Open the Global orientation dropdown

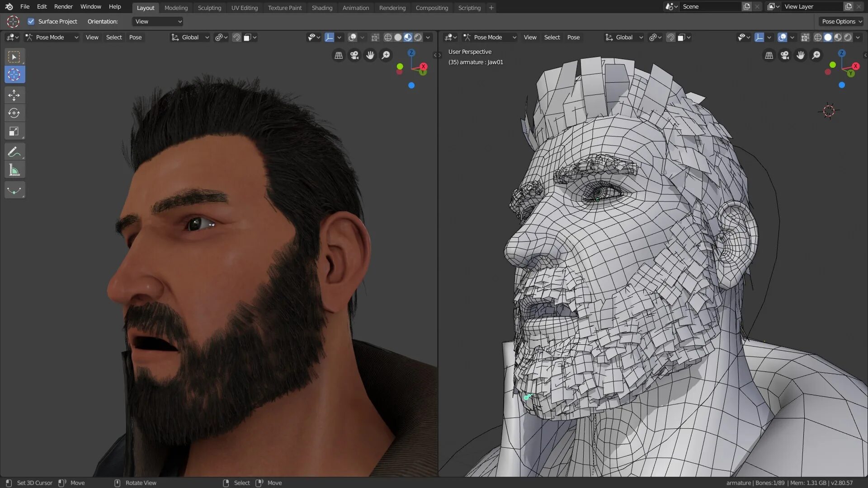point(194,37)
